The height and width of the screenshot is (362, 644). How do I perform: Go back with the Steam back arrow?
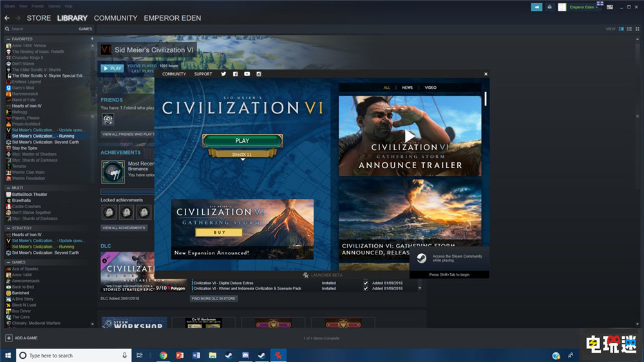7,18
